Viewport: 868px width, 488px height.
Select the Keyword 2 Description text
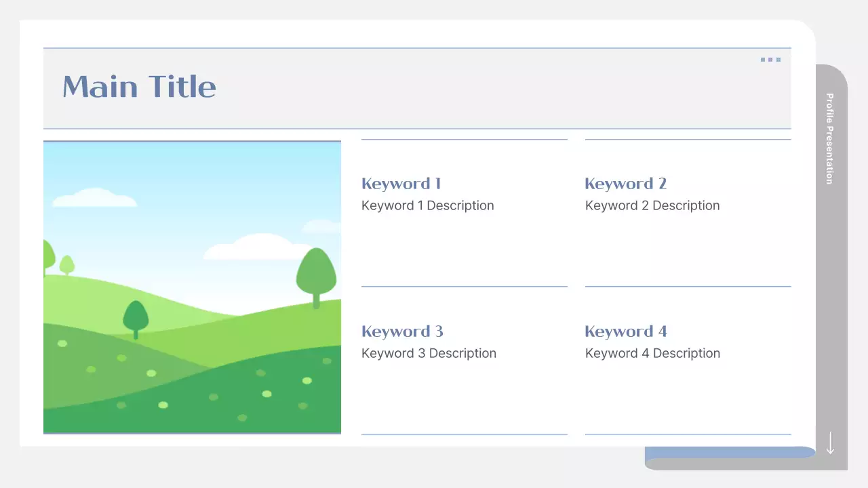click(x=652, y=205)
